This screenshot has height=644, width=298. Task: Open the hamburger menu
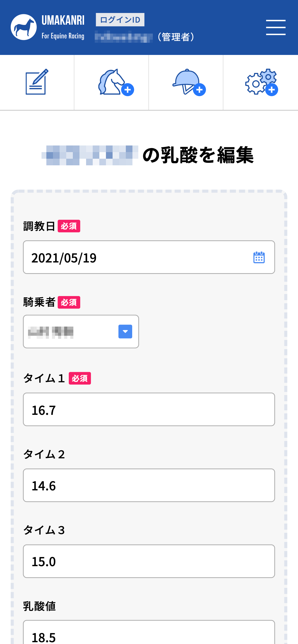276,26
